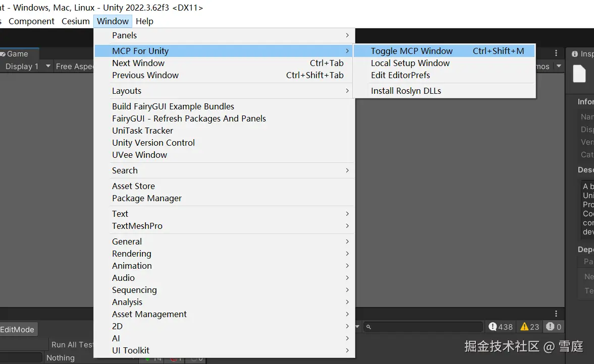Open console panel three-dot options menu
The image size is (594, 364).
coord(556,314)
